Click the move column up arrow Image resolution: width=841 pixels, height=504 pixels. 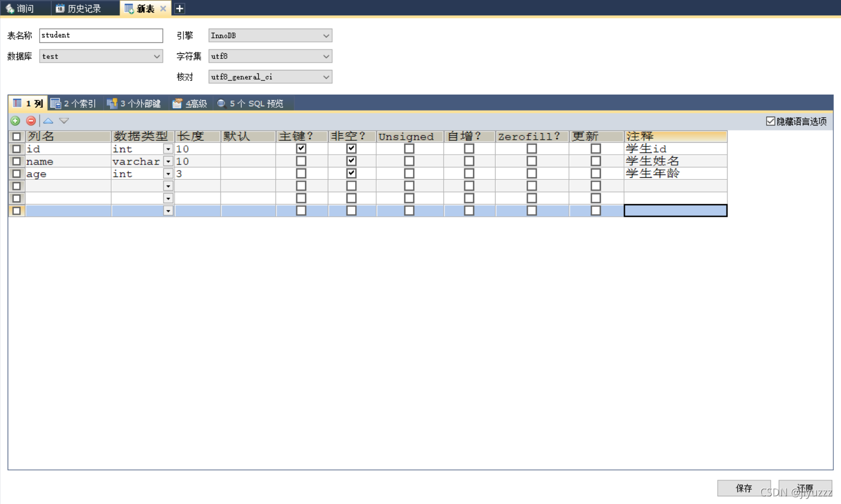pos(48,120)
